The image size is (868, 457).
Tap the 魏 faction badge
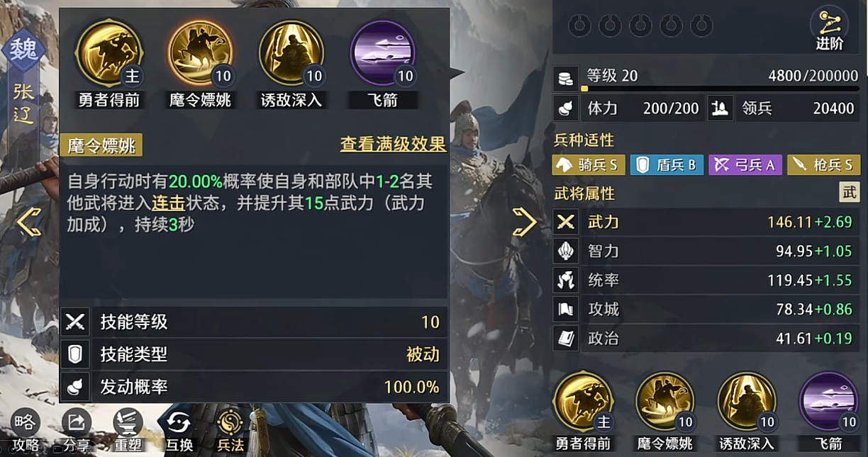[24, 52]
